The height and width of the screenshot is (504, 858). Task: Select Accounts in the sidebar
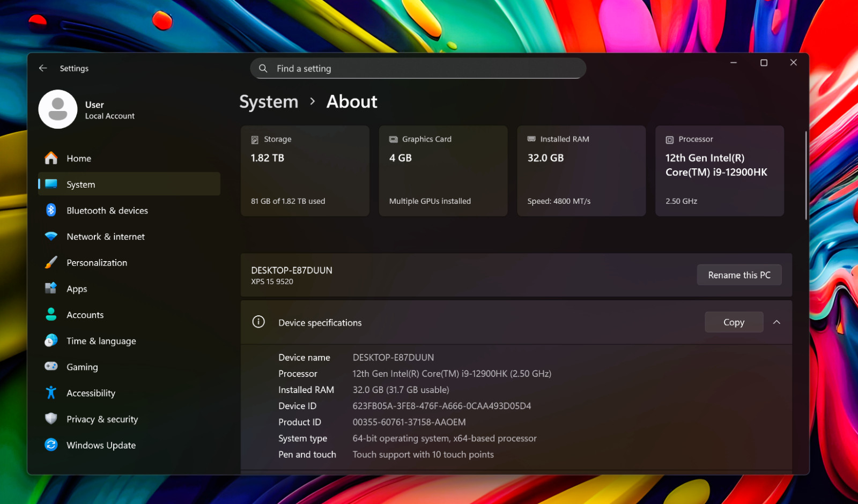(x=129, y=315)
